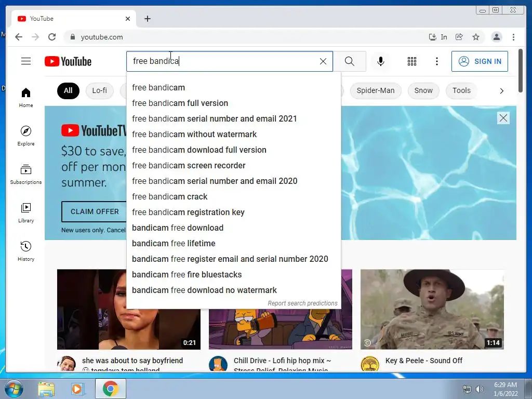Open Library in the sidebar

26,212
